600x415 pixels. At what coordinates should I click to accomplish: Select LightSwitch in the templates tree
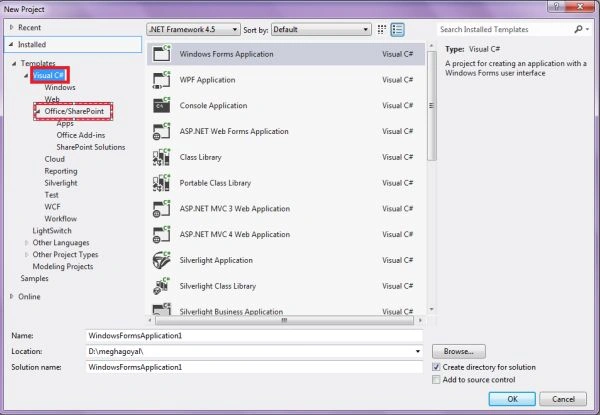click(52, 231)
